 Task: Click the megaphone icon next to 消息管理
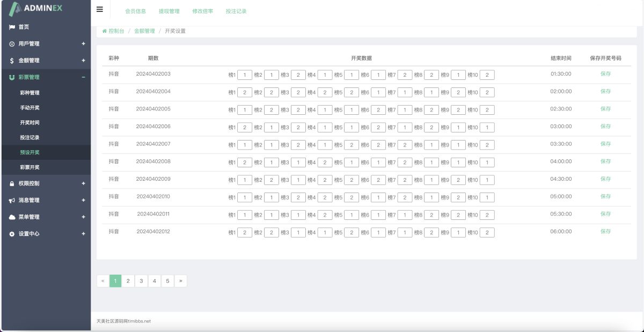pos(12,201)
